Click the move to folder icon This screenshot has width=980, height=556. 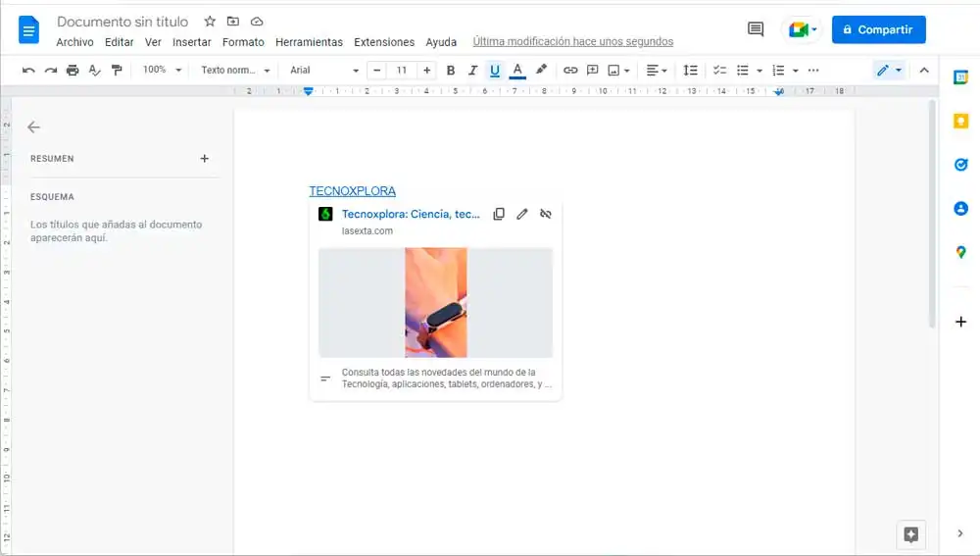233,22
